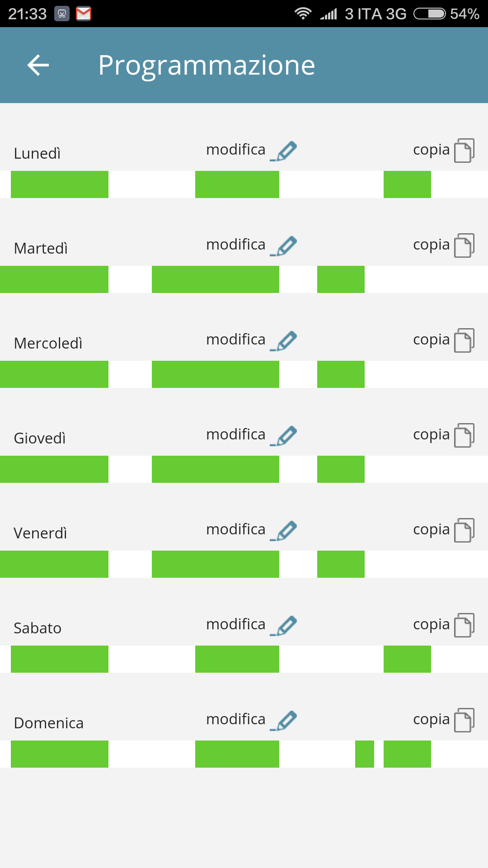Open the Gmail notification icon

pyautogui.click(x=84, y=14)
